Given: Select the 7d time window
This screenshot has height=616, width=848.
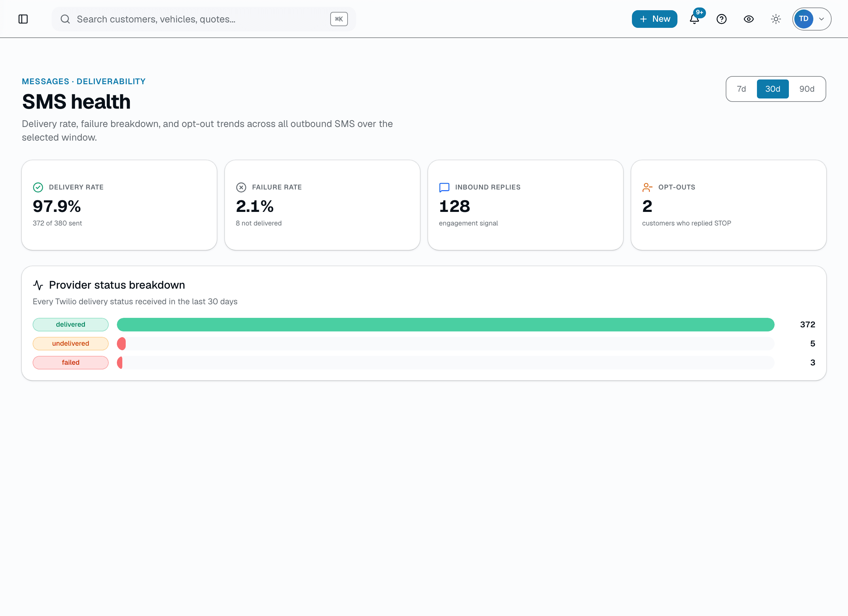Looking at the screenshot, I should 741,89.
